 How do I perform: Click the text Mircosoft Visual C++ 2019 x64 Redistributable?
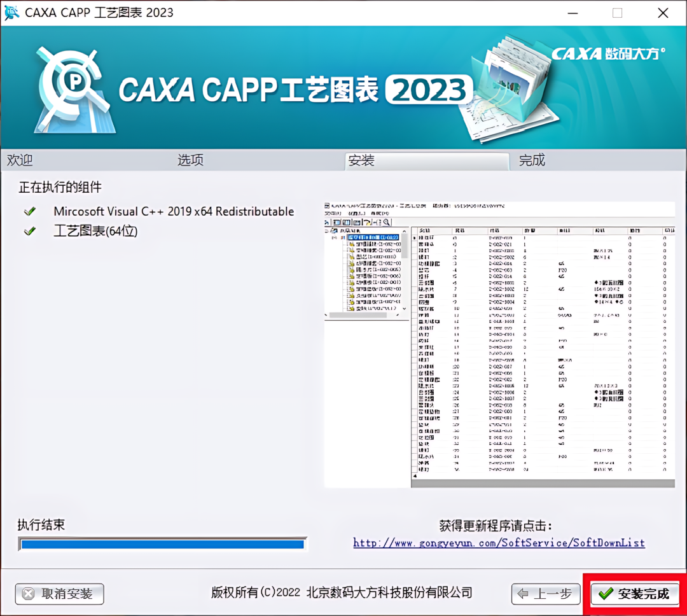(174, 211)
